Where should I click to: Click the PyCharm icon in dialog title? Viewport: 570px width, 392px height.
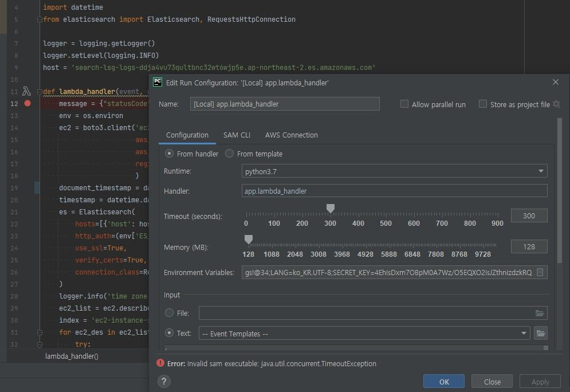pos(158,82)
